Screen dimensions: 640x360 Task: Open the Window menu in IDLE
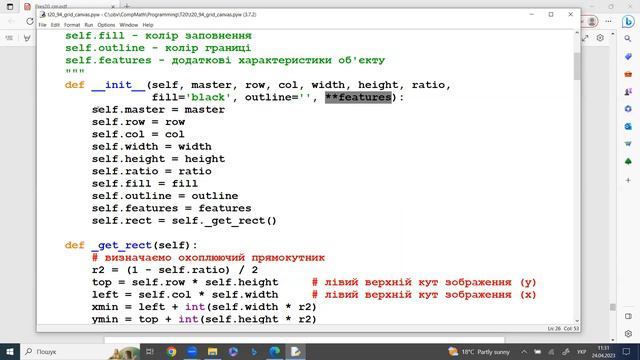pos(129,25)
